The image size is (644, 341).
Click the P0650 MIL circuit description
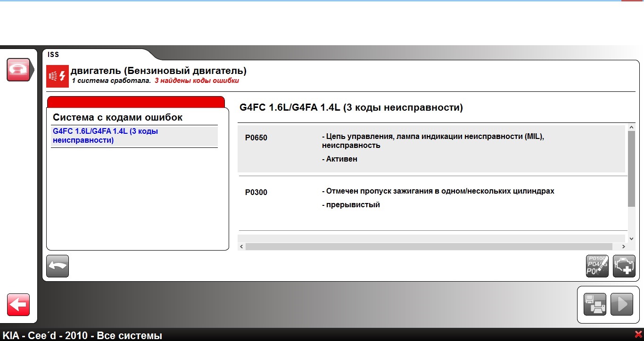[x=433, y=141]
